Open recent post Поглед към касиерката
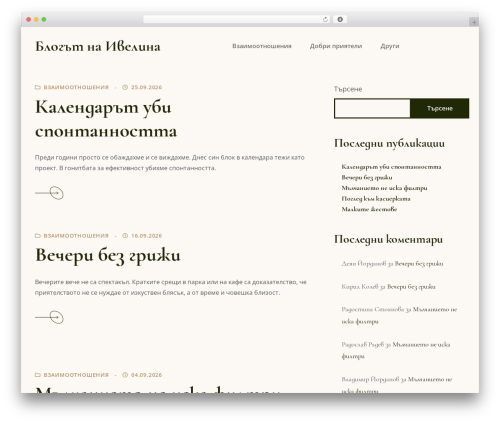Image resolution: width=500 pixels, height=423 pixels. coord(376,199)
